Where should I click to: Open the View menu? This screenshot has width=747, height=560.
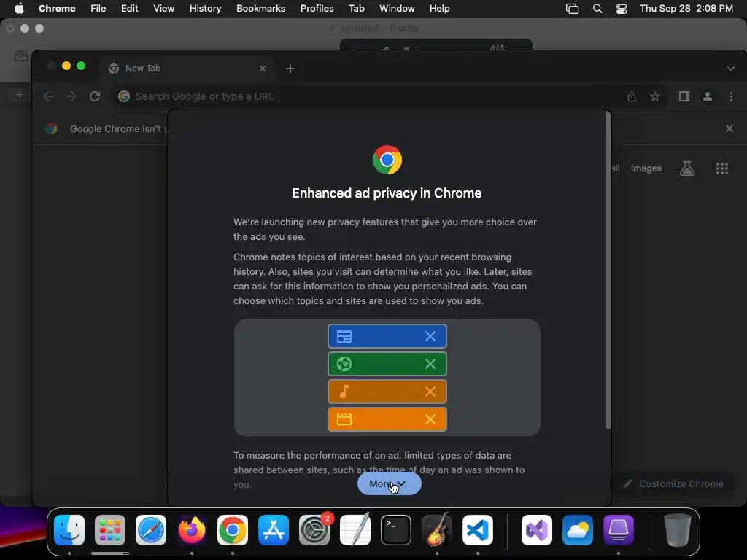click(163, 8)
